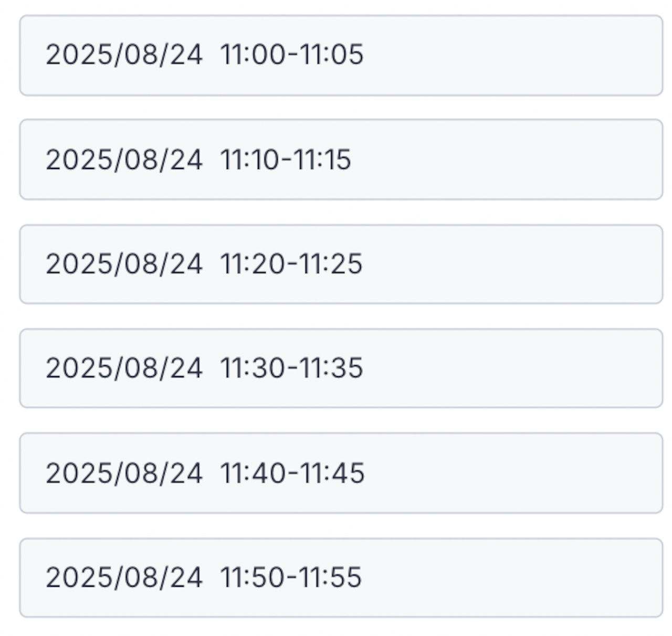Book the slot starting at 11:10
672x636 pixels.
(x=341, y=160)
